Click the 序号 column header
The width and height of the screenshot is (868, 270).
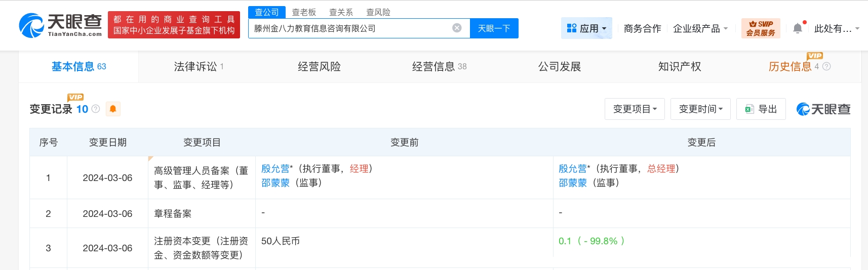tap(48, 142)
